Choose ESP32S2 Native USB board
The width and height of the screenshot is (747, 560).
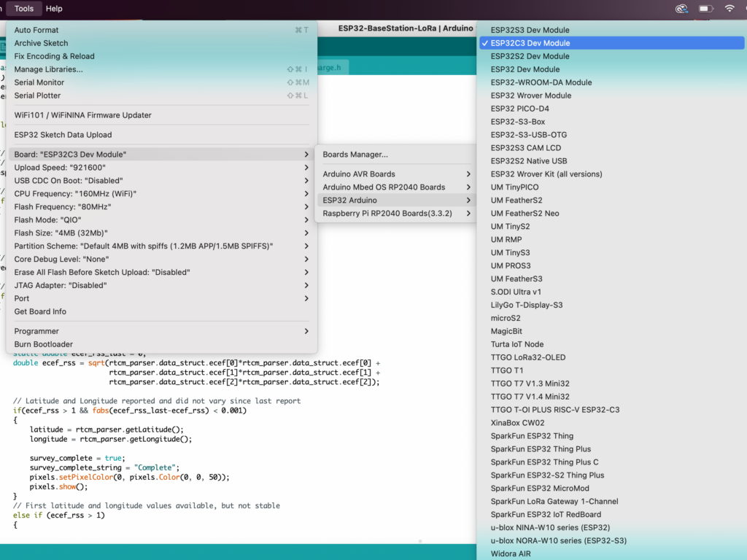612,161
